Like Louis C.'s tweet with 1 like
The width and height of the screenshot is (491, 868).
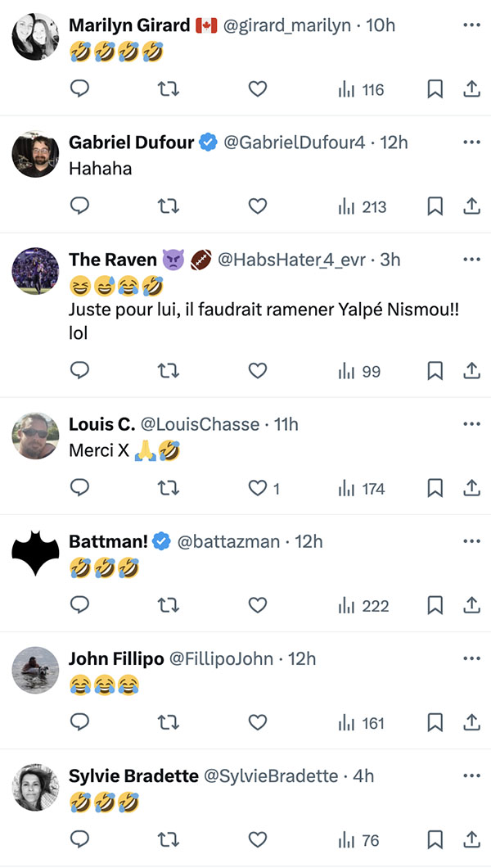264,489
